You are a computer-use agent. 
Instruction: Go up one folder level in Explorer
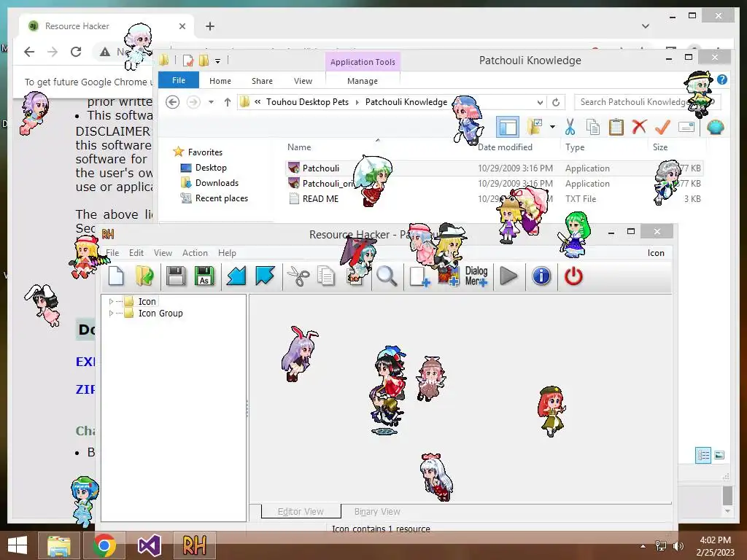[x=228, y=102]
